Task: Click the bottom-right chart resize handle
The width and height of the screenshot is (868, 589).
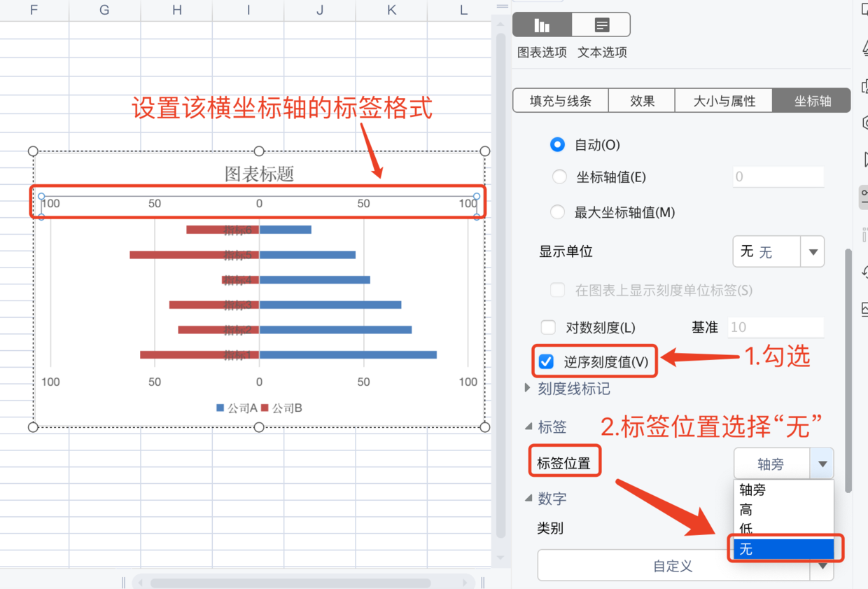Action: [x=484, y=427]
